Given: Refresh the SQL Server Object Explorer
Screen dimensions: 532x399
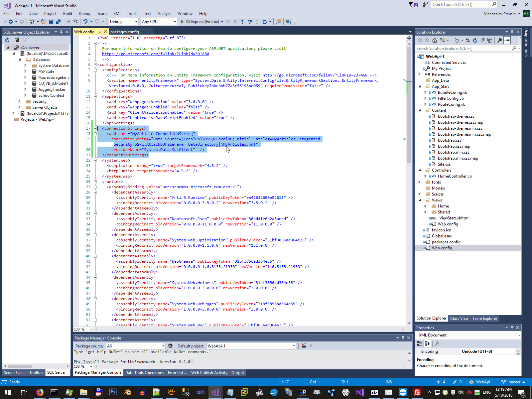Looking at the screenshot, I should coord(7,40).
